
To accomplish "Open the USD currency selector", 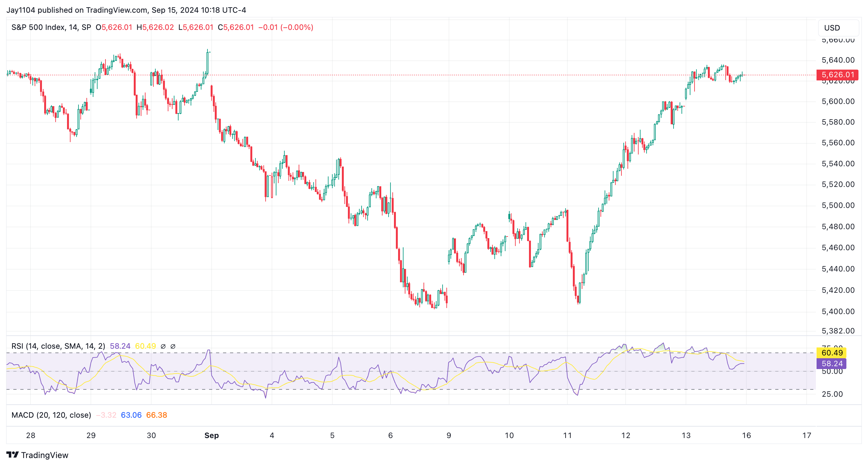I will tap(838, 28).
